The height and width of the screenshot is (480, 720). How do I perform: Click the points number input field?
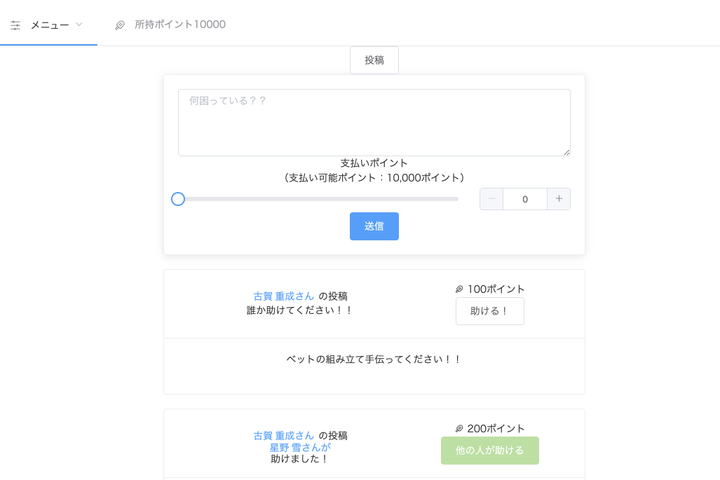point(525,199)
